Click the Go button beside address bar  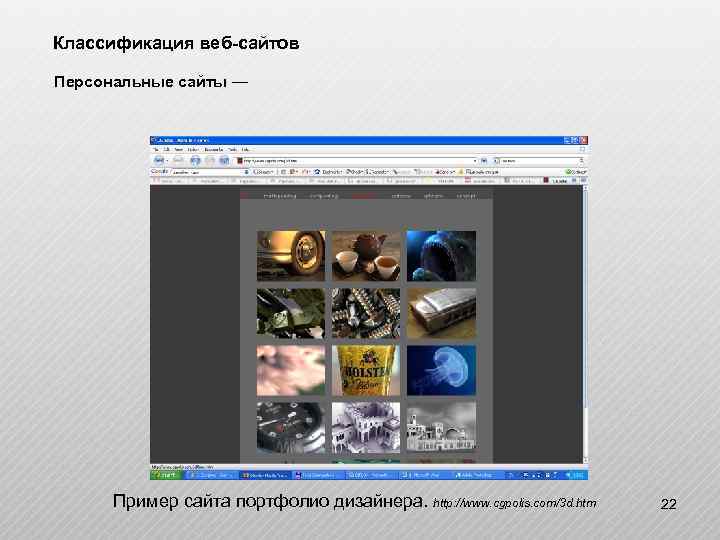(484, 161)
